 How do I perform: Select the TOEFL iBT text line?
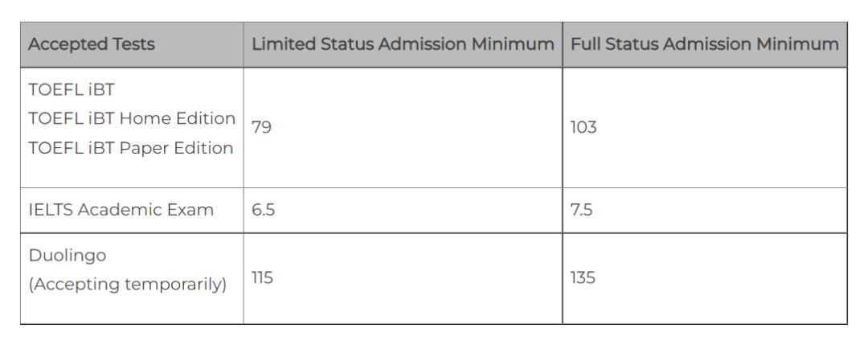tap(72, 89)
